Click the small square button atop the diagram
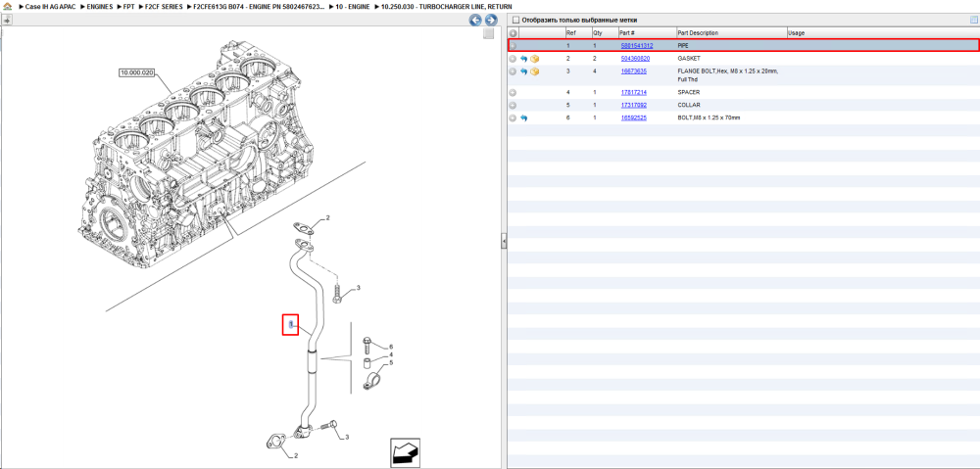Screen dimensions: 980x469 489,33
